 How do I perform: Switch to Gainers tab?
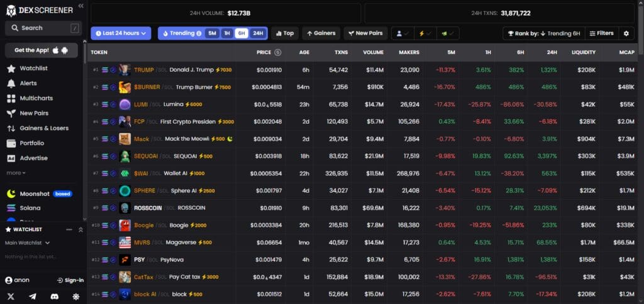321,34
